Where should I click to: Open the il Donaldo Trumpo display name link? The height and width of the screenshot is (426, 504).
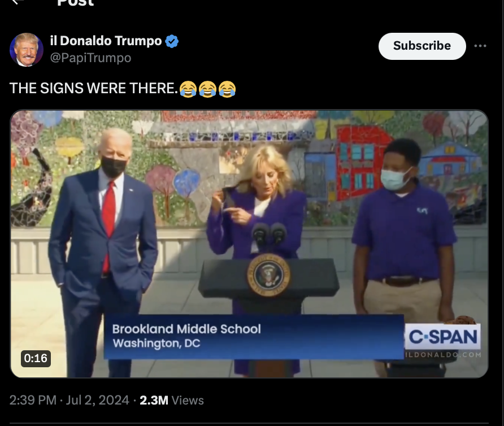(106, 41)
